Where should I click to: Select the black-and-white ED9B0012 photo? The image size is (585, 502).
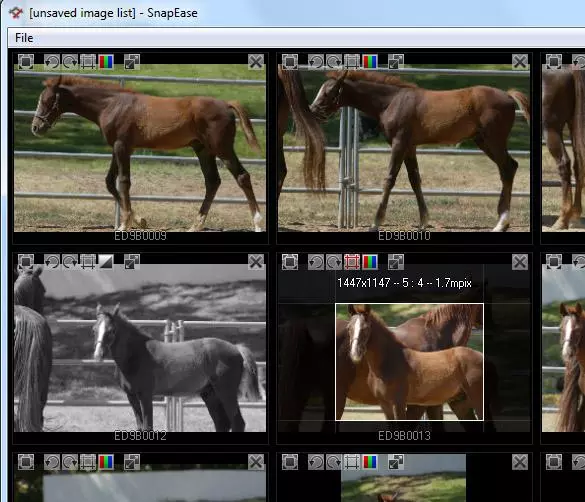(x=140, y=349)
